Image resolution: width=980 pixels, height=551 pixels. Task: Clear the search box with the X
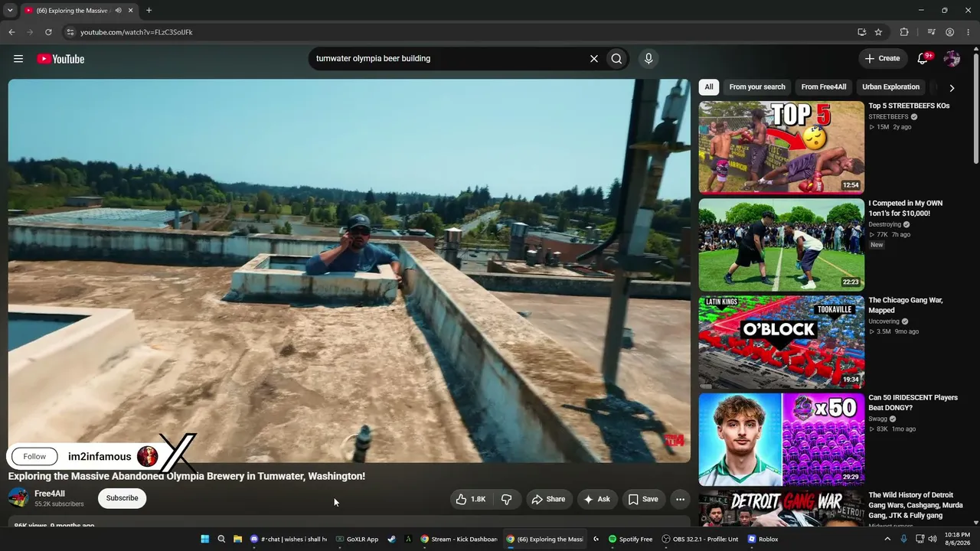click(593, 59)
